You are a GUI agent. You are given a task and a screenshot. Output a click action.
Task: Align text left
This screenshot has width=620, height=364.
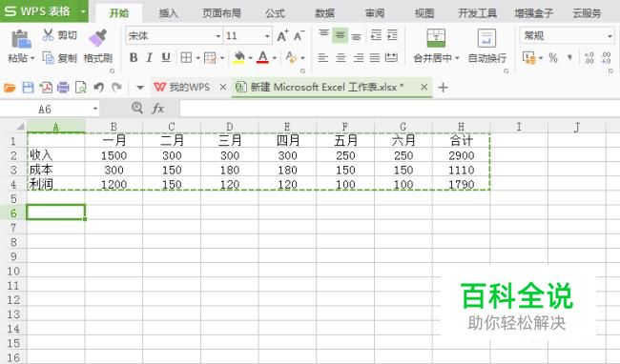(x=323, y=58)
